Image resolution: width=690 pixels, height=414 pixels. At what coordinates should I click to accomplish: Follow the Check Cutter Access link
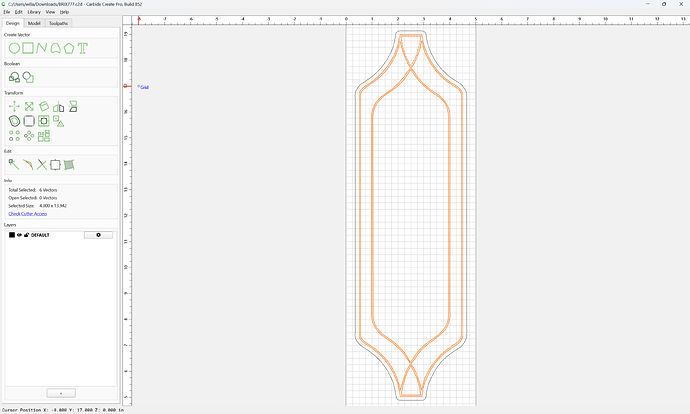[28, 214]
